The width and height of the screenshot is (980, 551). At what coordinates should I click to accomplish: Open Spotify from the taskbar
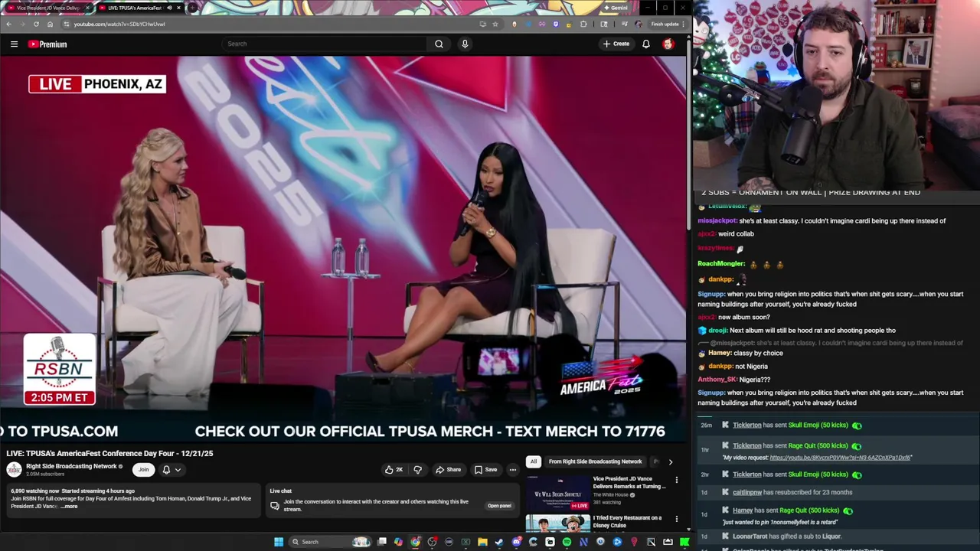click(x=567, y=542)
